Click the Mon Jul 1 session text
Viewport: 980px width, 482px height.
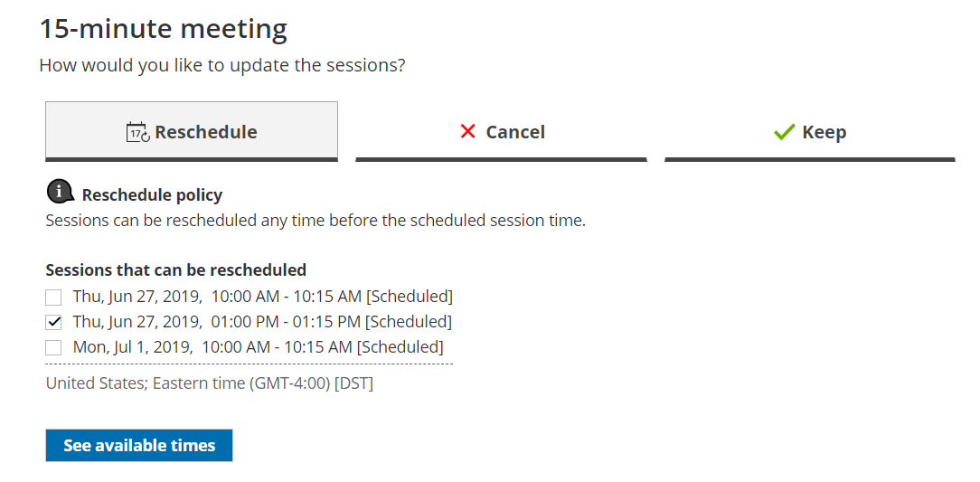259,347
